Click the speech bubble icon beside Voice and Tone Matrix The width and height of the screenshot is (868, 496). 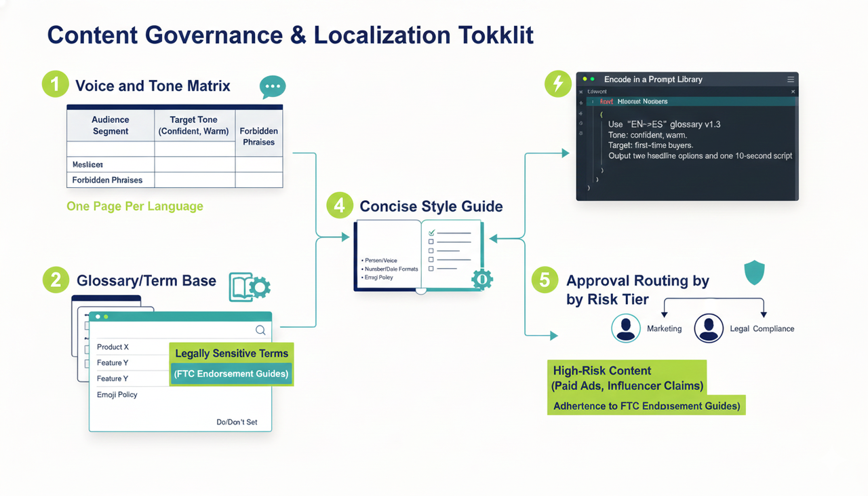(272, 86)
